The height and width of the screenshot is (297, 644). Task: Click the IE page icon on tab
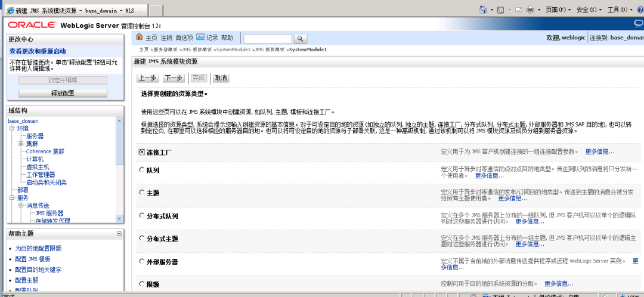[10, 10]
